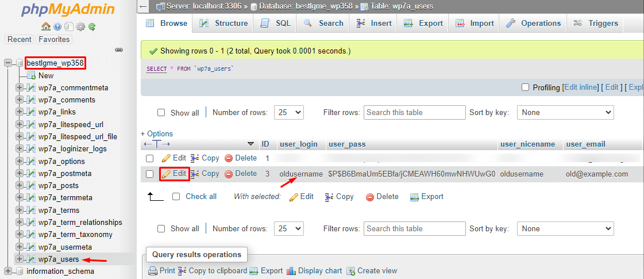Open the documentation help icon
This screenshot has height=279, width=644.
57,26
